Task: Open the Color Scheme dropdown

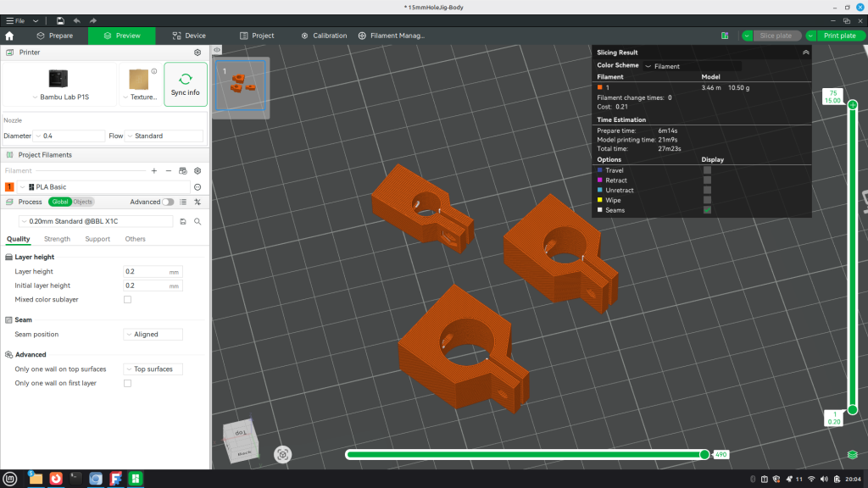Action: click(x=692, y=66)
